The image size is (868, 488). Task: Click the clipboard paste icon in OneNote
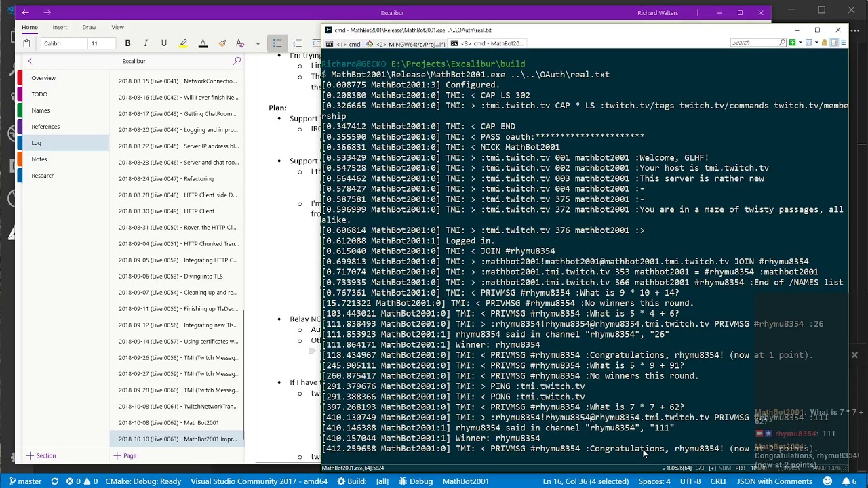[x=26, y=43]
